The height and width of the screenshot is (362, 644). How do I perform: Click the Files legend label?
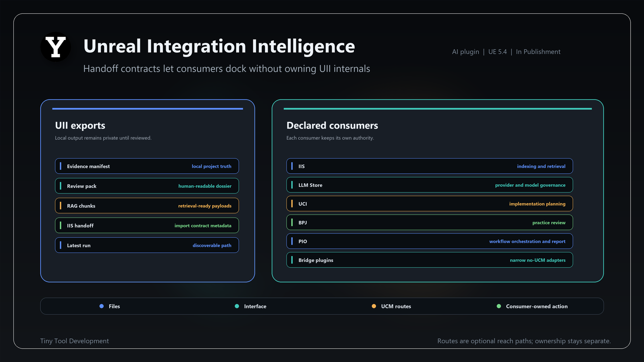tap(114, 306)
